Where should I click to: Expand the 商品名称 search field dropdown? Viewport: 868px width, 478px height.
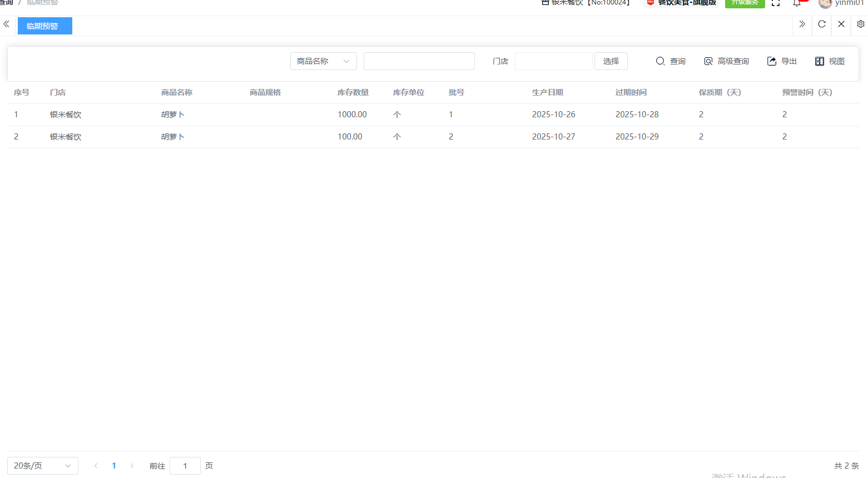(323, 61)
